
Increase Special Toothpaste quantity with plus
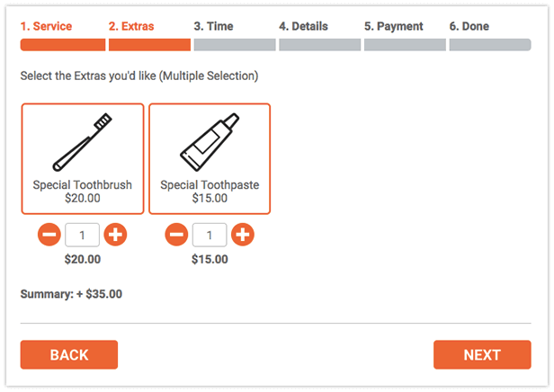(243, 236)
